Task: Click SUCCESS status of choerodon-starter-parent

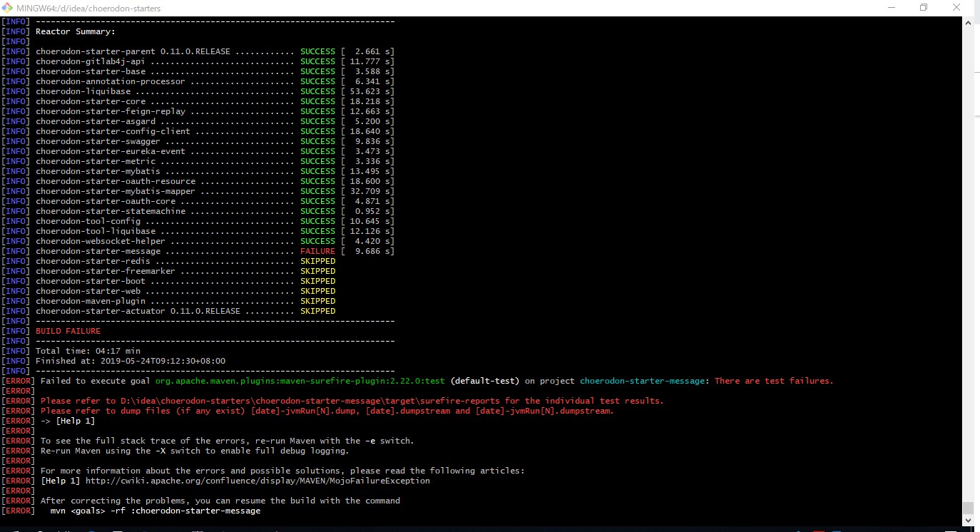Action: pyautogui.click(x=317, y=51)
